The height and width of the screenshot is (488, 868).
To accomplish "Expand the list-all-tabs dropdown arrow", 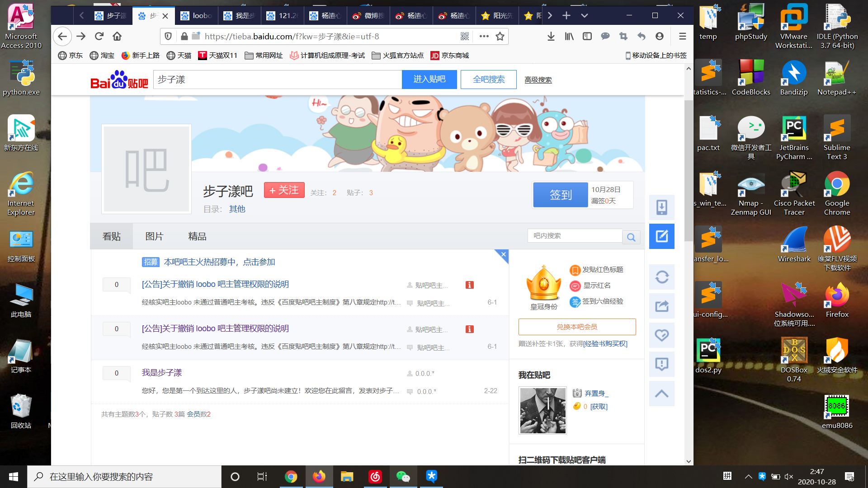I will tap(584, 15).
